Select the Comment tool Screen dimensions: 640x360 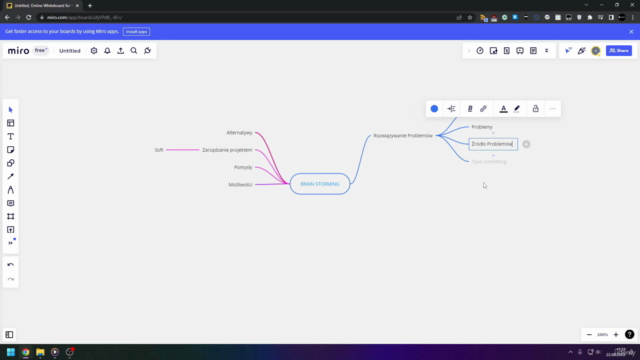pyautogui.click(x=11, y=203)
